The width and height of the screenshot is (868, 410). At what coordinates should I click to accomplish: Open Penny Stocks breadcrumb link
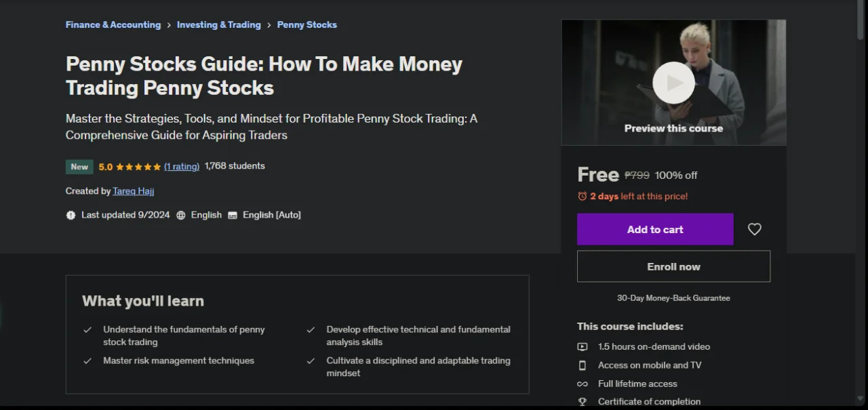[x=307, y=24]
